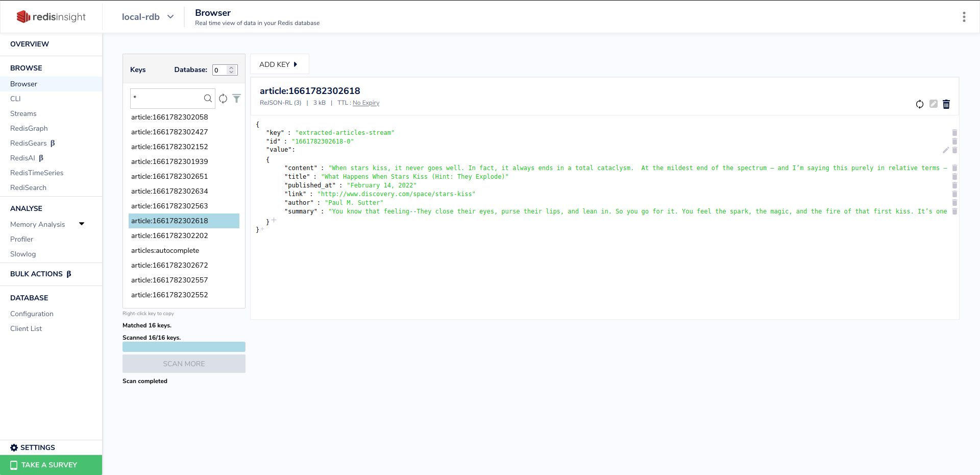This screenshot has width=980, height=475.
Task: Go to the Overview section
Action: tap(30, 44)
